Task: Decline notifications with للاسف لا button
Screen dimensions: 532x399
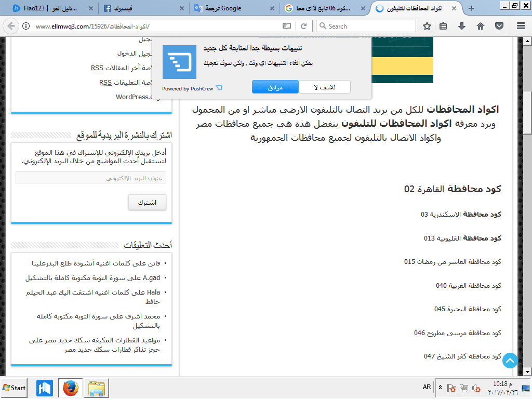Action: (x=324, y=87)
